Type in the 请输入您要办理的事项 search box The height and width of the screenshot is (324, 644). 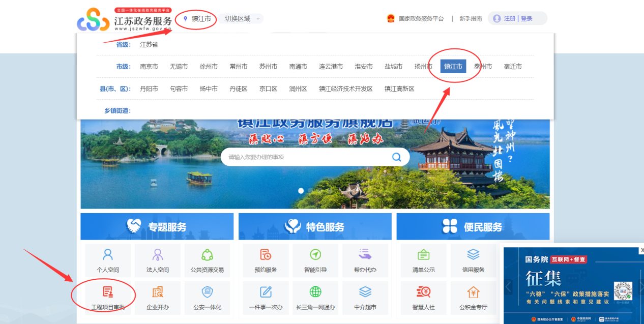pyautogui.click(x=305, y=157)
